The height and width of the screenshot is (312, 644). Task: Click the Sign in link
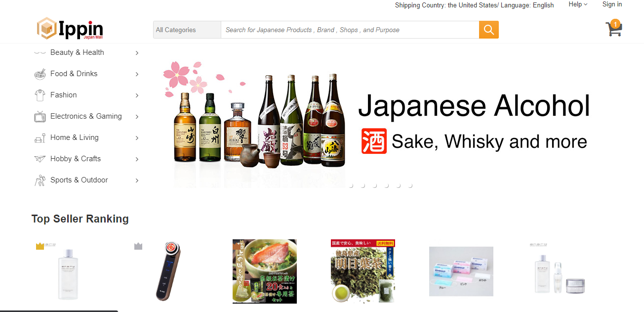coord(612,4)
